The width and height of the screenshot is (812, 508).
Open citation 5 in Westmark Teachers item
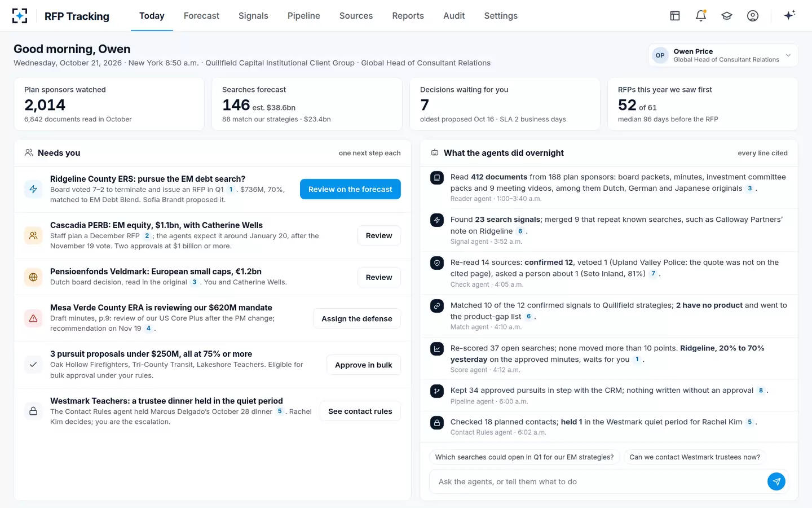tap(280, 411)
